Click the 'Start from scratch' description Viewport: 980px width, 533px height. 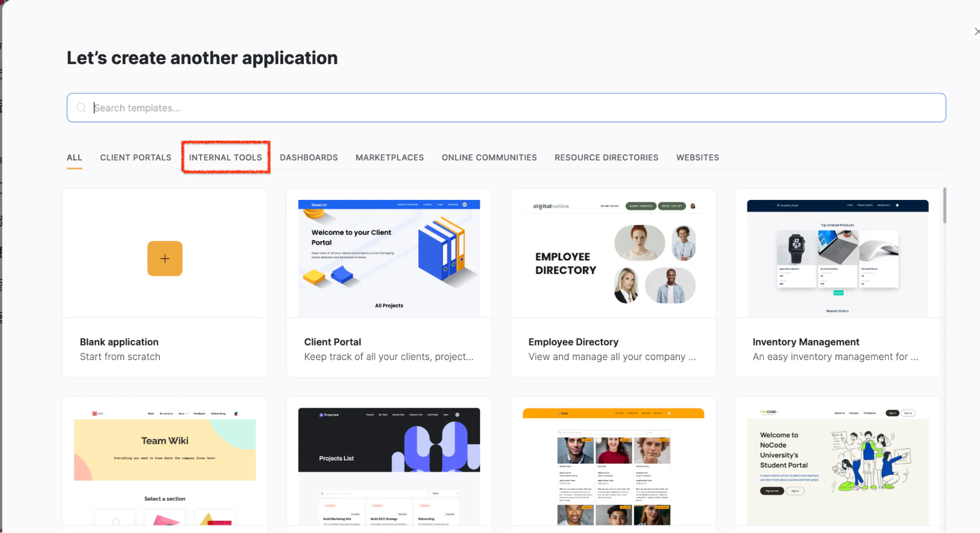click(120, 357)
